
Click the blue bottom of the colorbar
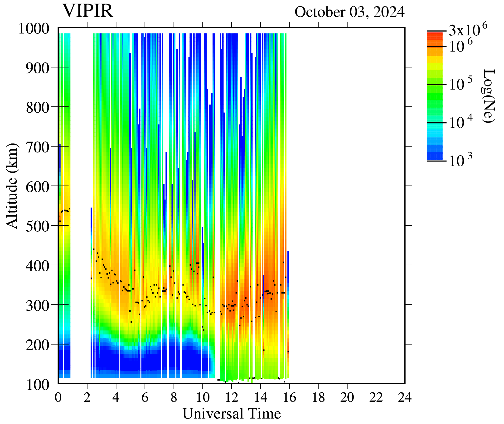tap(435, 156)
